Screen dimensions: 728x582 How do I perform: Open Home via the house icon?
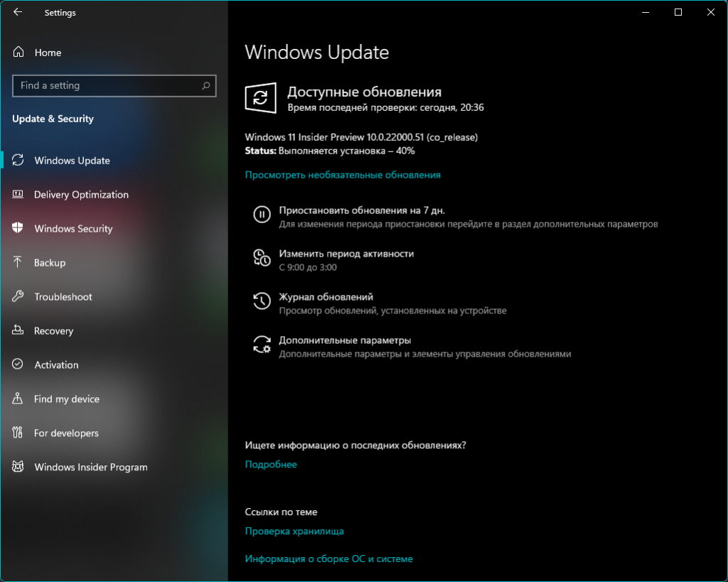pyautogui.click(x=18, y=52)
